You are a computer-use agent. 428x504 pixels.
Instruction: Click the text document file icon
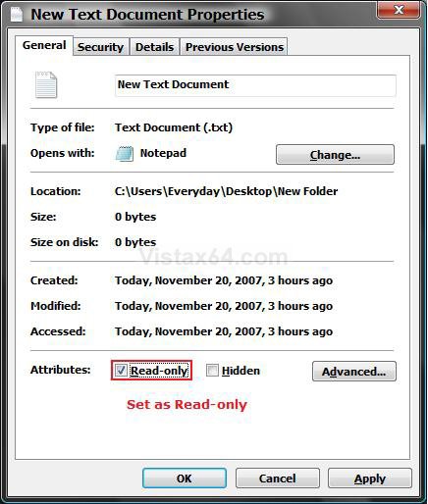46,85
